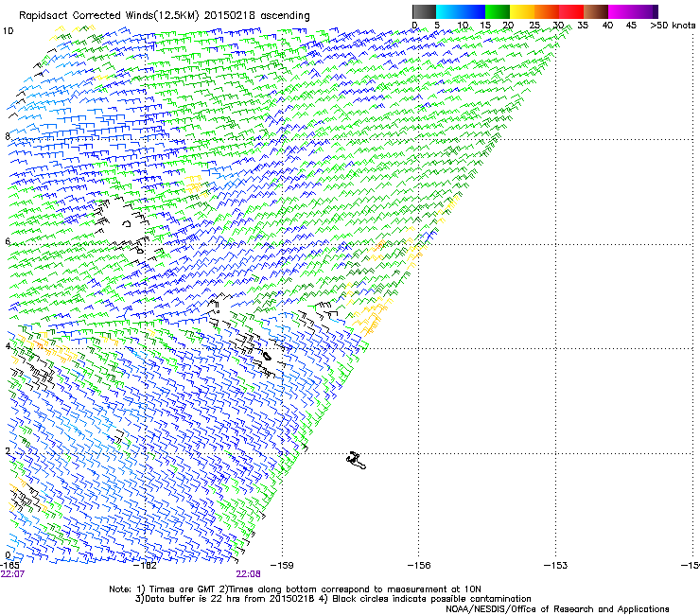
Task: Click the brown 35–40 knots legend color
Action: pos(596,11)
